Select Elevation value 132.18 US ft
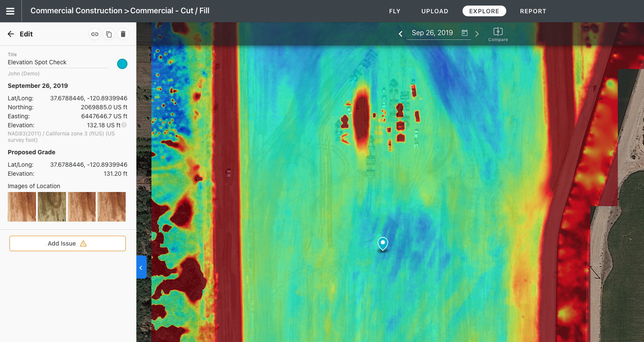Screen dimensions: 644x342 point(104,125)
